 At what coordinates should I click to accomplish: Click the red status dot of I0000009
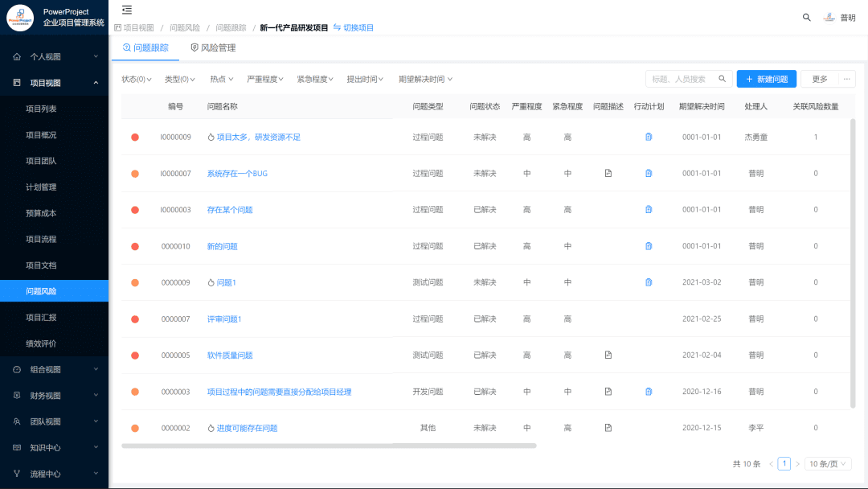point(134,137)
